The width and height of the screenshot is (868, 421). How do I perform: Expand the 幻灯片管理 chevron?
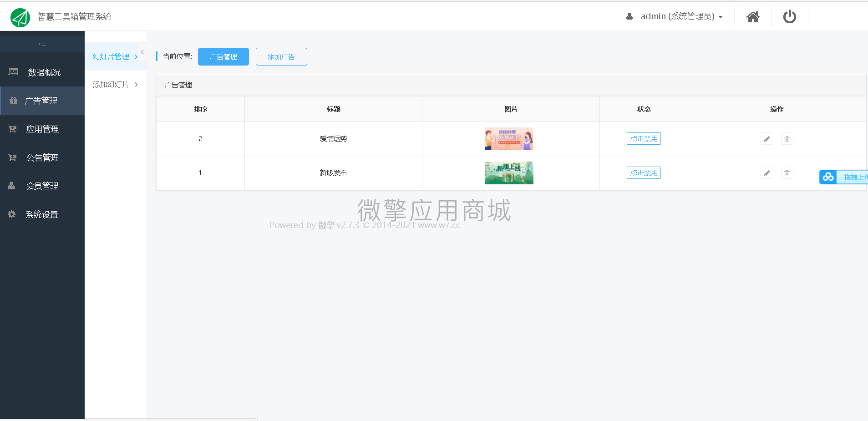coord(136,56)
